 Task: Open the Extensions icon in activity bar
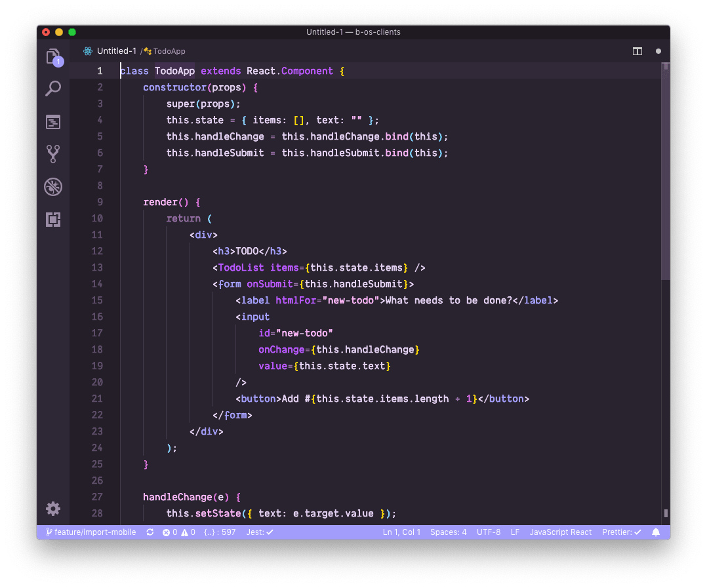[x=53, y=220]
